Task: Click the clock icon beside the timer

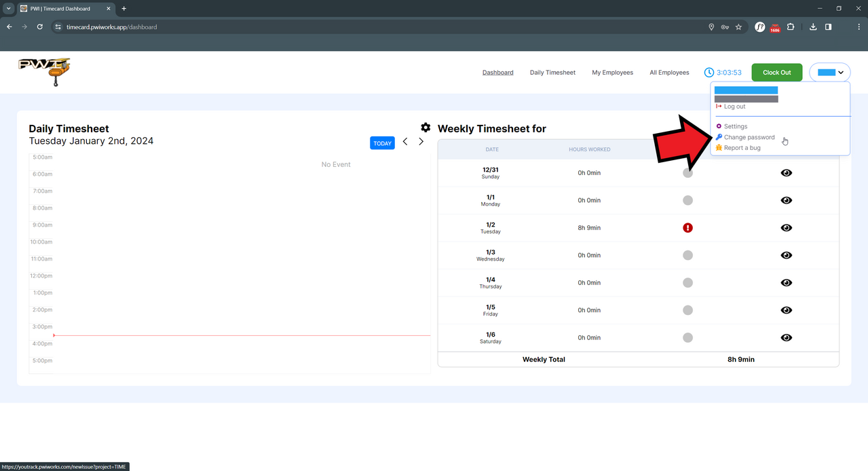Action: (x=709, y=73)
